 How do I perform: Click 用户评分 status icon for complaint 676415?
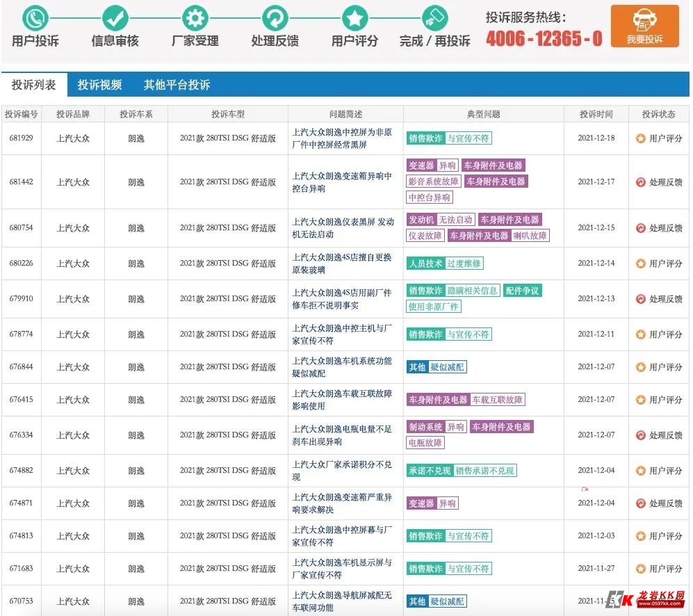640,400
